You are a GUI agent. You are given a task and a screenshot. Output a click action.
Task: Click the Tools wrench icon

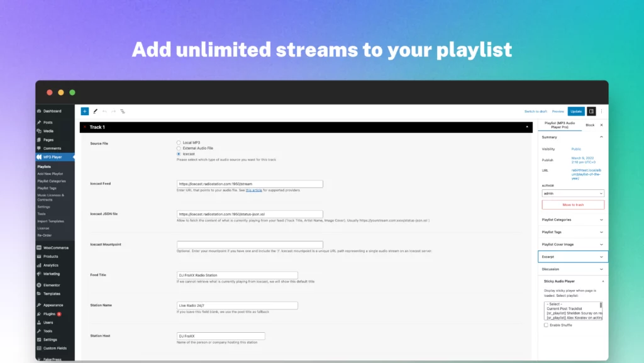[x=39, y=331]
